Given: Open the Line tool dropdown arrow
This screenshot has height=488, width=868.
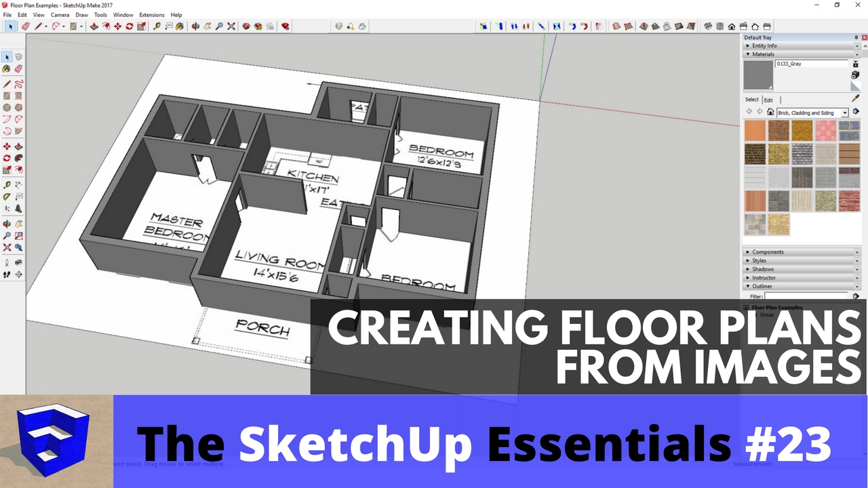Looking at the screenshot, I should click(x=46, y=26).
